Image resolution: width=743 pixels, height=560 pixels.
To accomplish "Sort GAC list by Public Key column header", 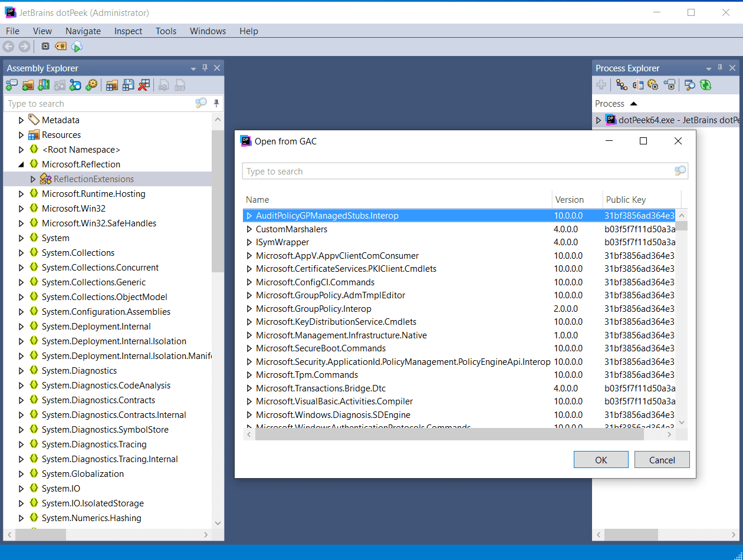I will (x=642, y=200).
